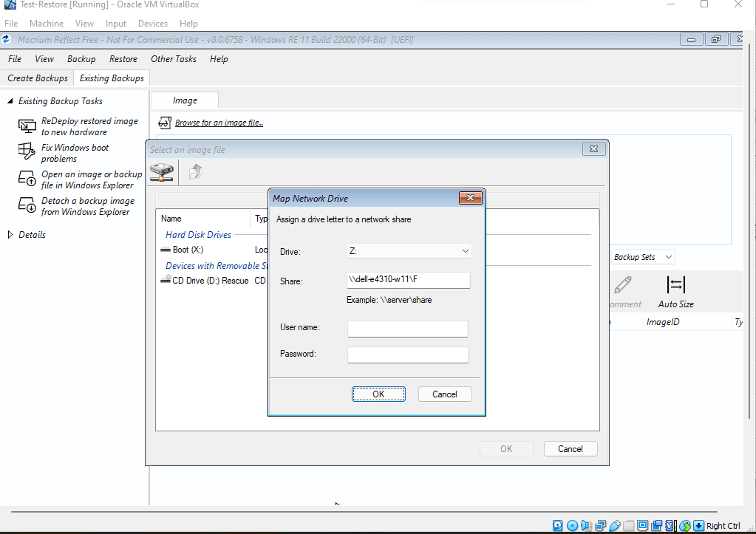The width and height of the screenshot is (756, 534).
Task: Switch to the Create Backups tab
Action: [38, 78]
